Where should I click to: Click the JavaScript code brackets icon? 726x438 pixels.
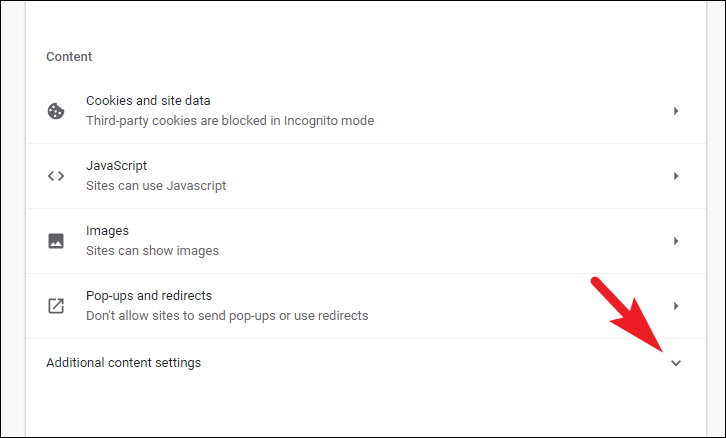click(x=56, y=176)
